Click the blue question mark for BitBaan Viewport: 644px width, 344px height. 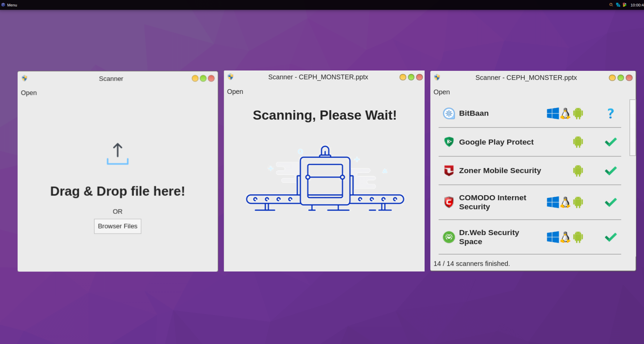pos(610,113)
